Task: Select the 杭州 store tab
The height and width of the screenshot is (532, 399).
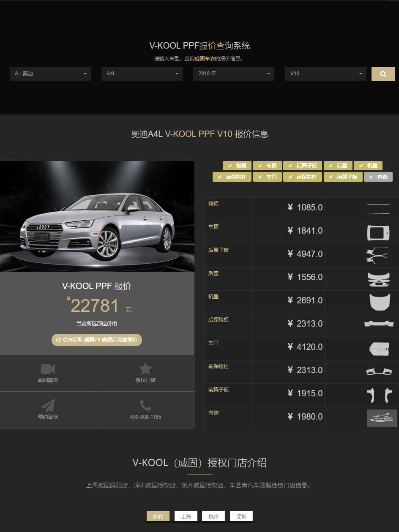Action: tap(213, 516)
